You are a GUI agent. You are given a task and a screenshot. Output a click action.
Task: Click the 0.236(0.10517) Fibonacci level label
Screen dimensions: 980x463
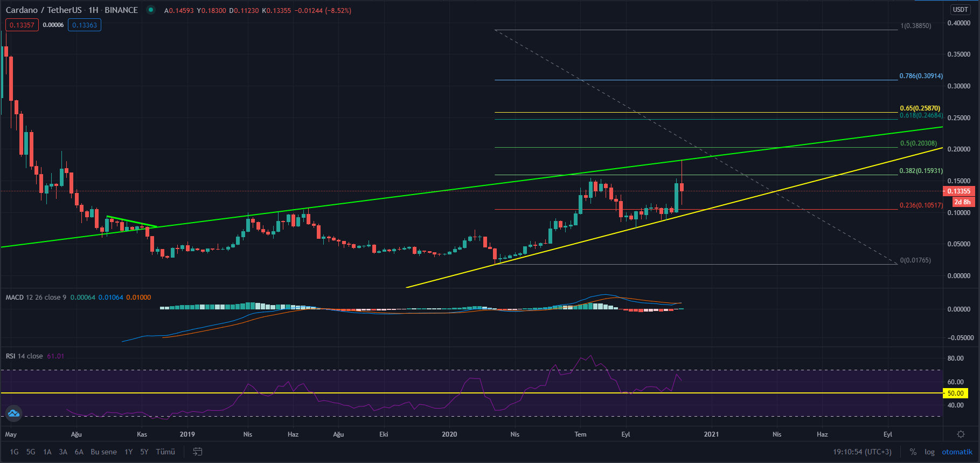coord(921,205)
